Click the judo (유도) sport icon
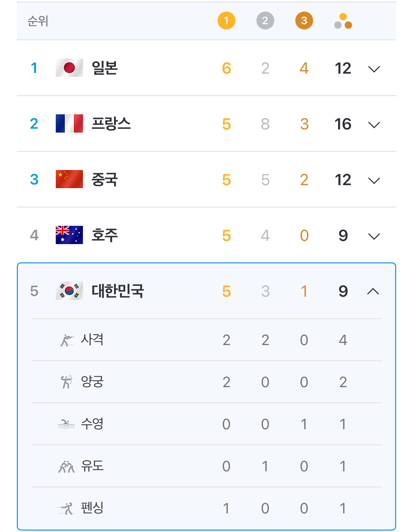Image resolution: width=413 pixels, height=532 pixels. click(66, 466)
